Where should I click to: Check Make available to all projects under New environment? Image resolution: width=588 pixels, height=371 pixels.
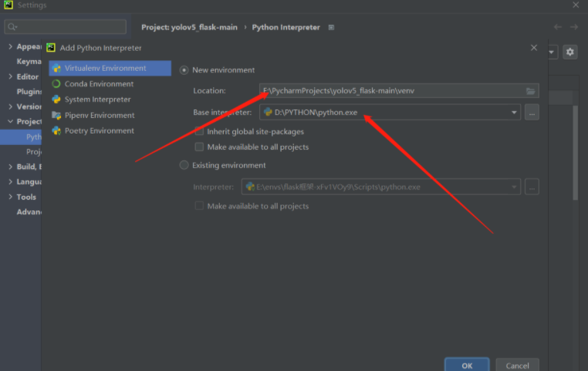click(199, 147)
